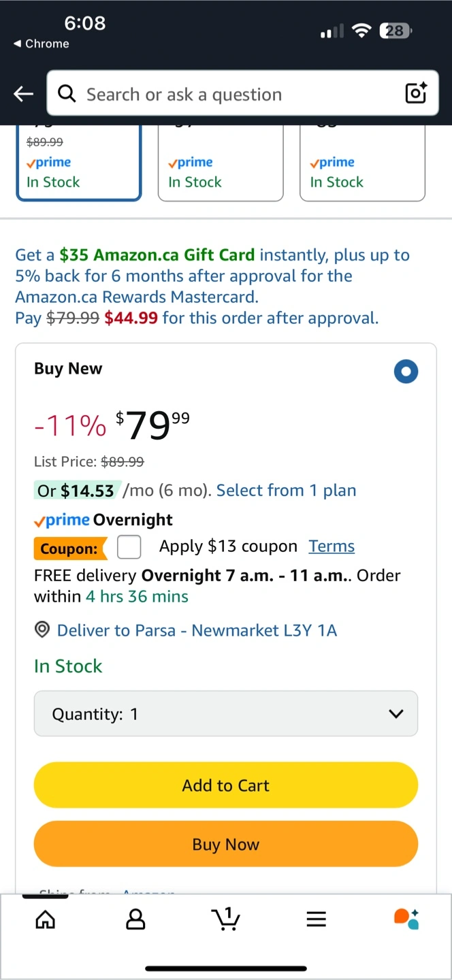This screenshot has height=980, width=452.
Task: Open camera lens search icon
Action: click(416, 93)
